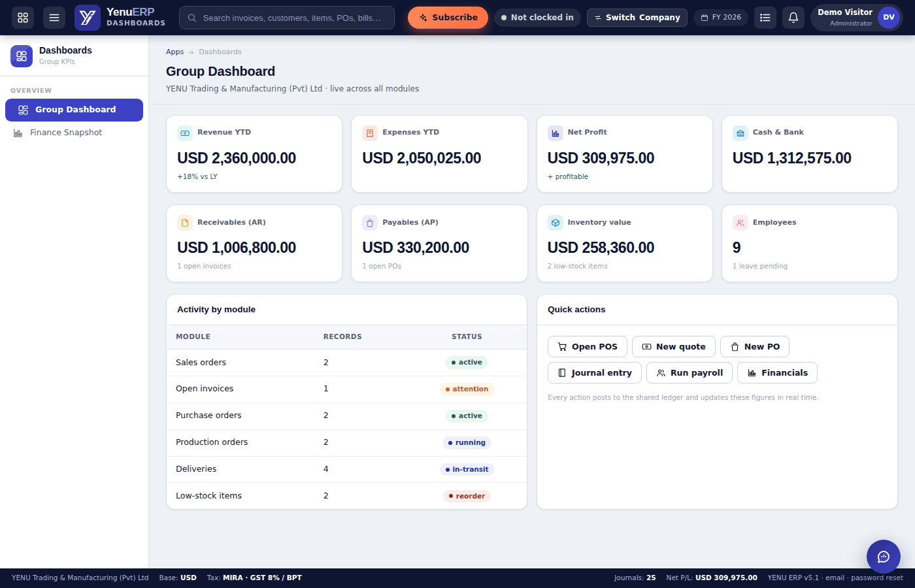Click the Finance Snapshot chart icon
915x588 pixels.
click(x=18, y=133)
